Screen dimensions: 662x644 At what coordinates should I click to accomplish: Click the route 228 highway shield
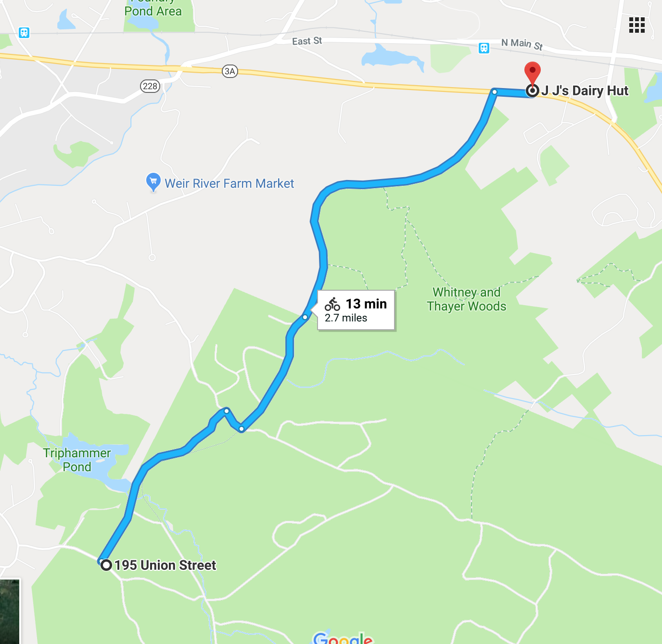click(x=150, y=86)
